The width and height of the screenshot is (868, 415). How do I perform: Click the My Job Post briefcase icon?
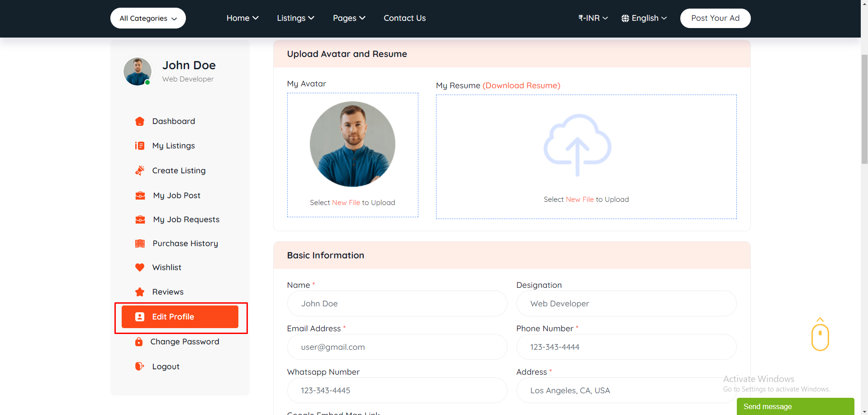[140, 196]
